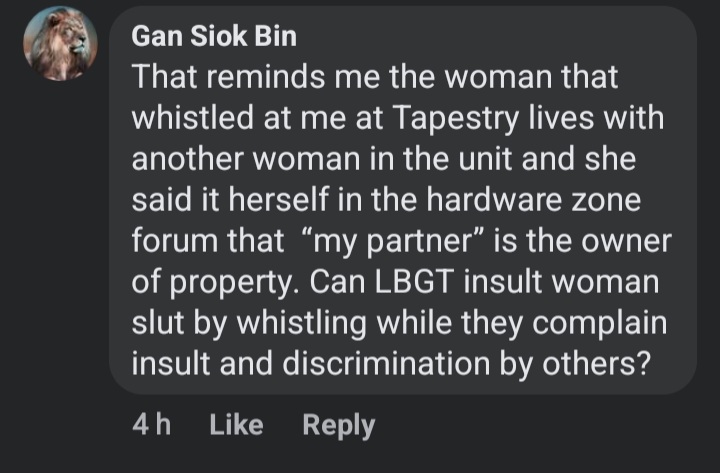Like this comment
This screenshot has height=473, width=720.
236,425
